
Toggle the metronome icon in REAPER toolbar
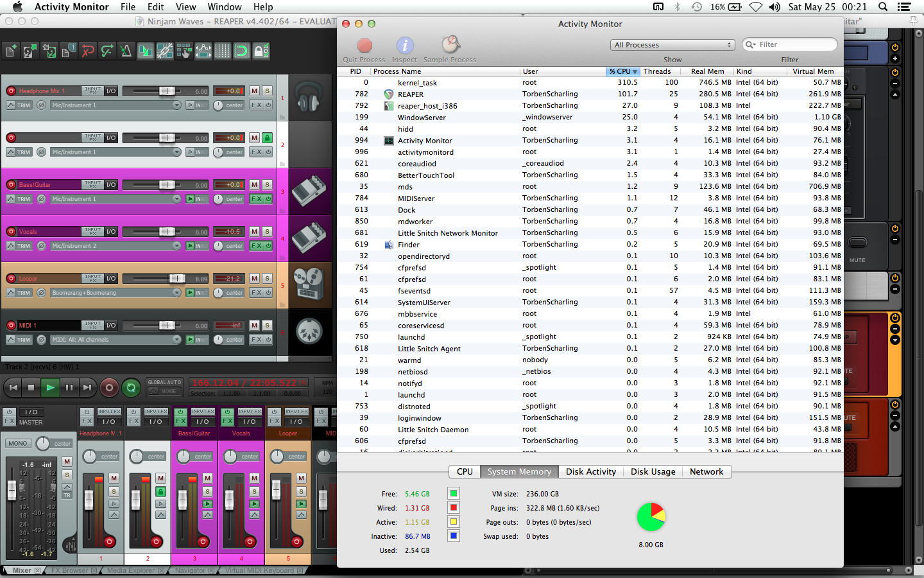126,51
